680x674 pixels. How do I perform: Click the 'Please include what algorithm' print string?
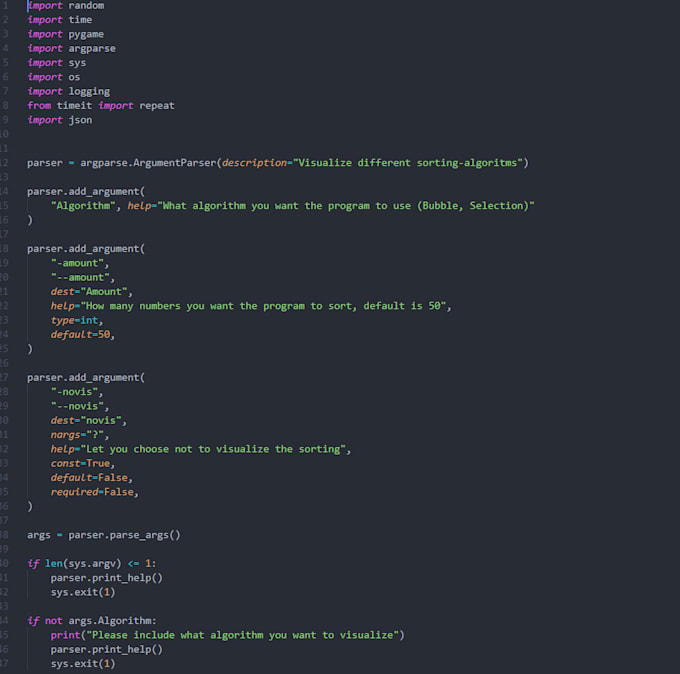(x=242, y=635)
